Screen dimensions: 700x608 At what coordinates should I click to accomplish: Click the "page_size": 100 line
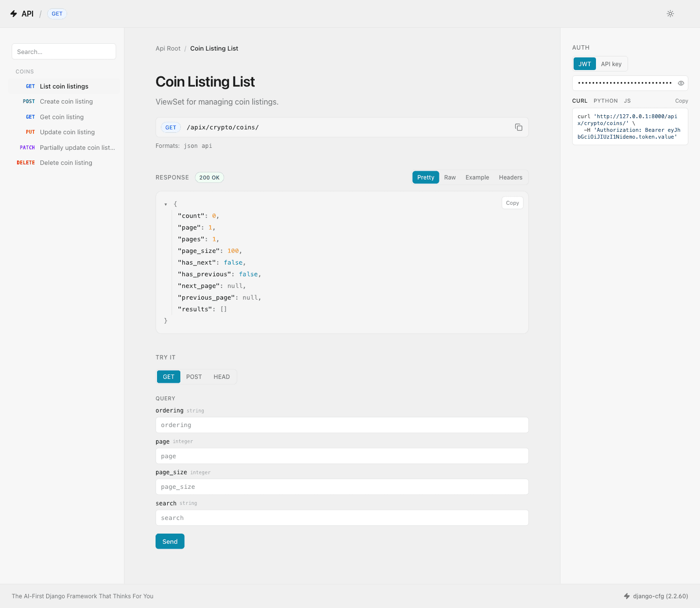210,251
